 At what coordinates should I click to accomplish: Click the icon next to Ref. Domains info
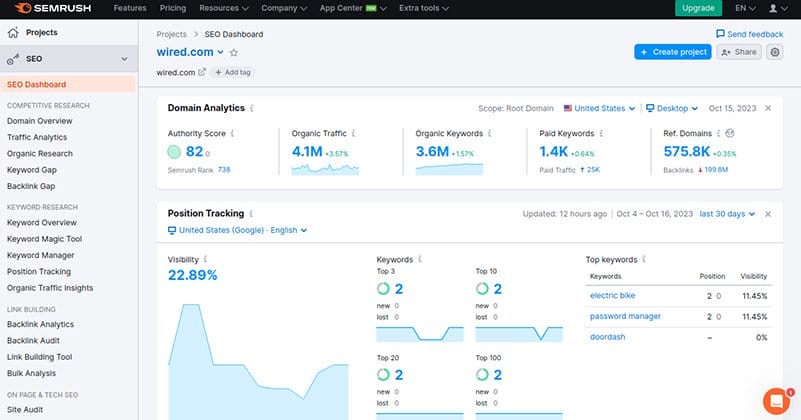tap(730, 133)
